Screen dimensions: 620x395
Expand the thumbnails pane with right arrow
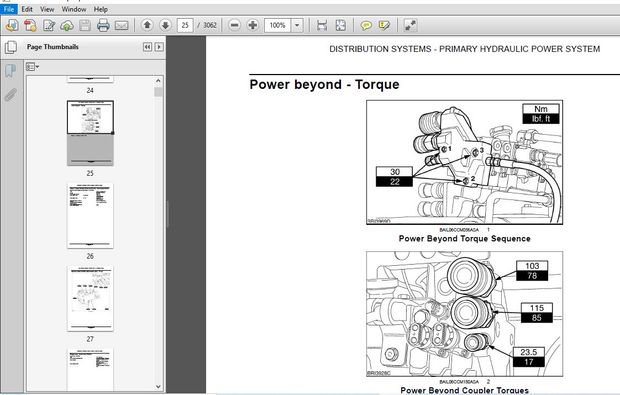(159, 47)
